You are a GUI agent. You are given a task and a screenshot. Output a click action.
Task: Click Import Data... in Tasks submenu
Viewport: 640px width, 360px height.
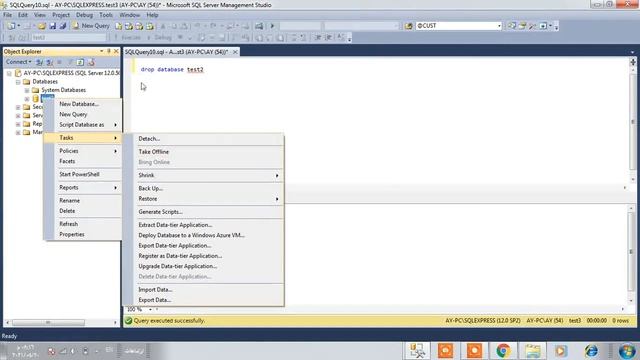click(203, 289)
